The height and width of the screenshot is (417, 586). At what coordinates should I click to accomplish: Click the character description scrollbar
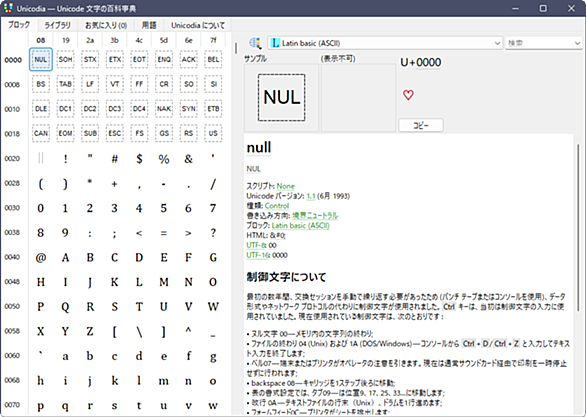(x=578, y=228)
